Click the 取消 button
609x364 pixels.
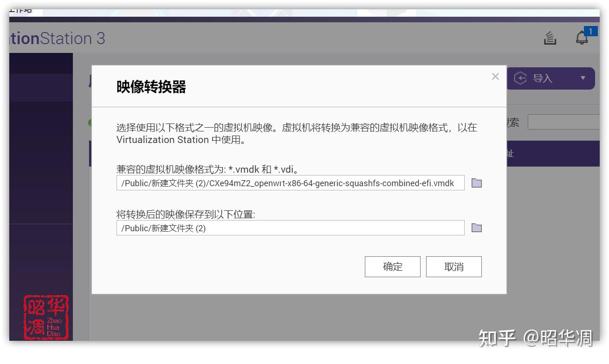pos(454,266)
